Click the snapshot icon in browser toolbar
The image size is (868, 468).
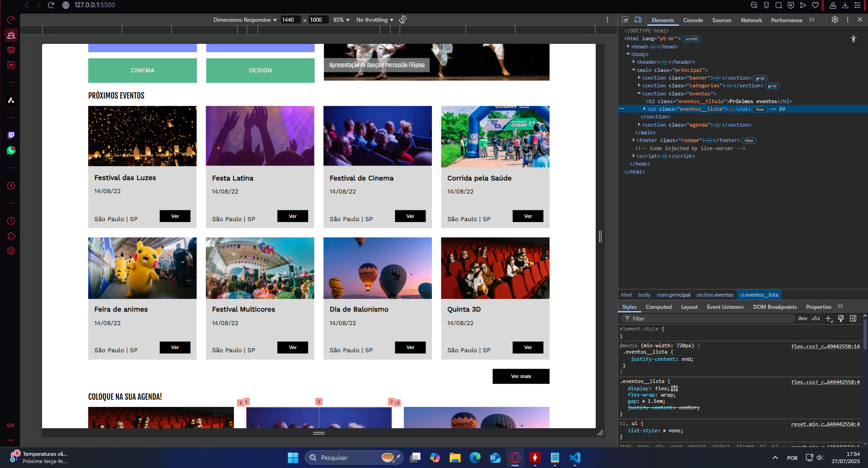tap(778, 5)
